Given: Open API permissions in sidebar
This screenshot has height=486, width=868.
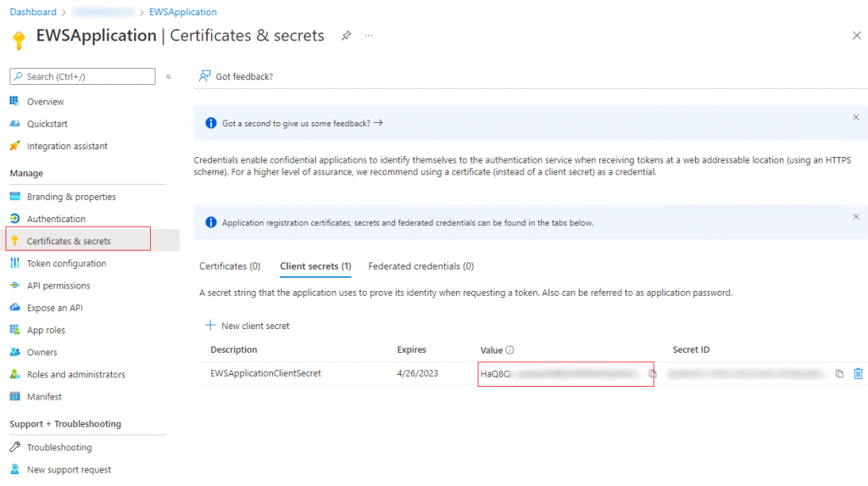Looking at the screenshot, I should [58, 286].
